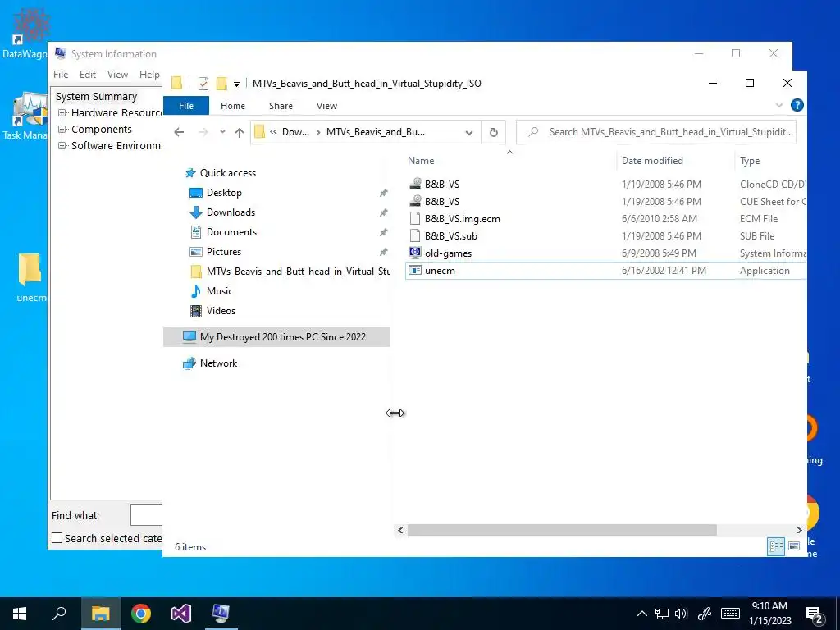
Task: Click the Explorer search box
Action: click(656, 132)
